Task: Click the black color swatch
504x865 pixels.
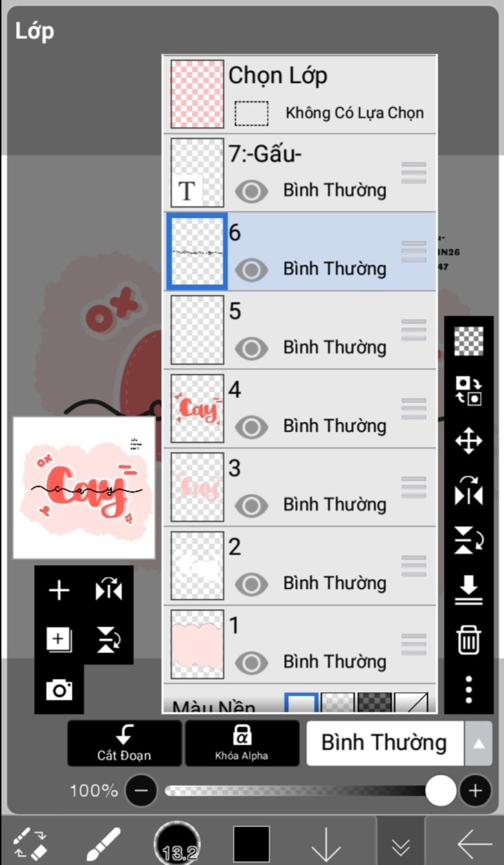Action: [252, 844]
